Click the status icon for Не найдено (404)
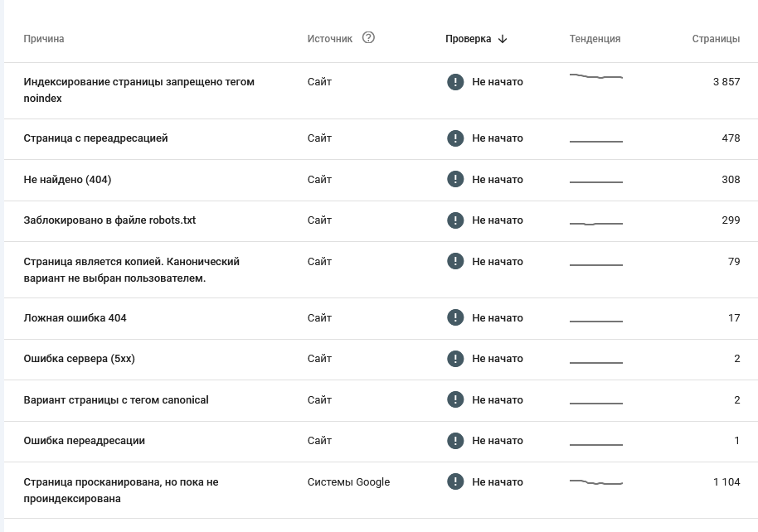The height and width of the screenshot is (532, 758). tap(455, 180)
